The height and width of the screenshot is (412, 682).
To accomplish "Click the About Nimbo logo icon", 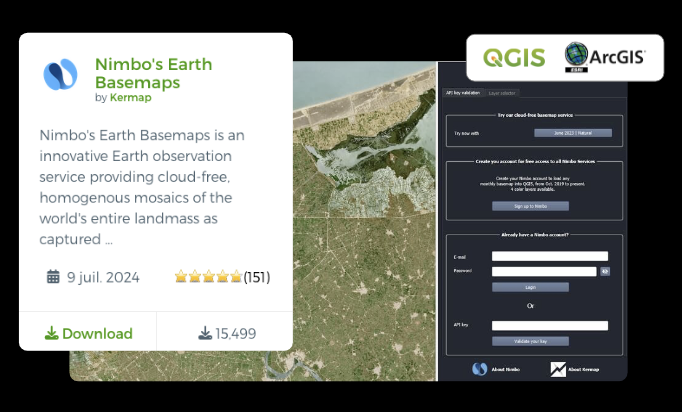I will (x=480, y=369).
